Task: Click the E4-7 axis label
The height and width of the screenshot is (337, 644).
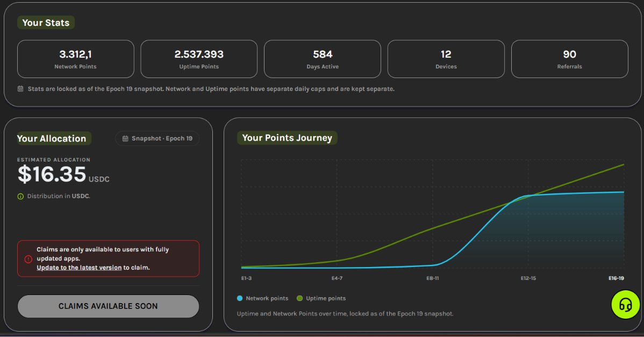Action: pyautogui.click(x=337, y=278)
